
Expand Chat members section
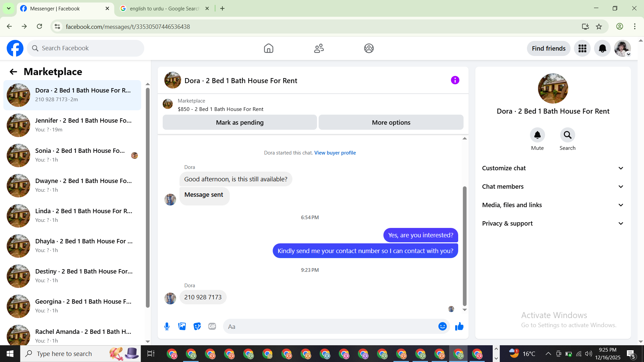pos(553,187)
